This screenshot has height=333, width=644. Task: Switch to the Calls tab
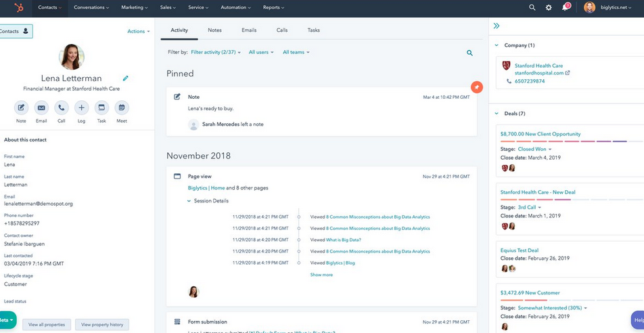[x=281, y=30]
